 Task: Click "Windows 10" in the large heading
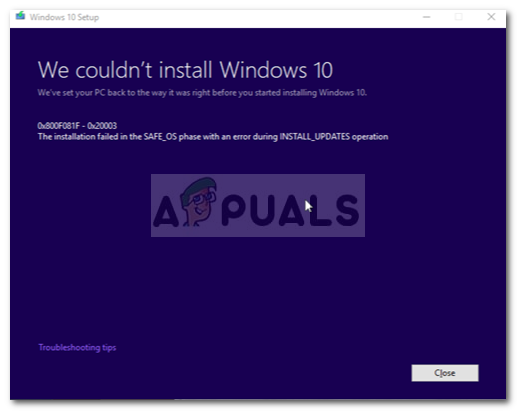[x=276, y=70]
